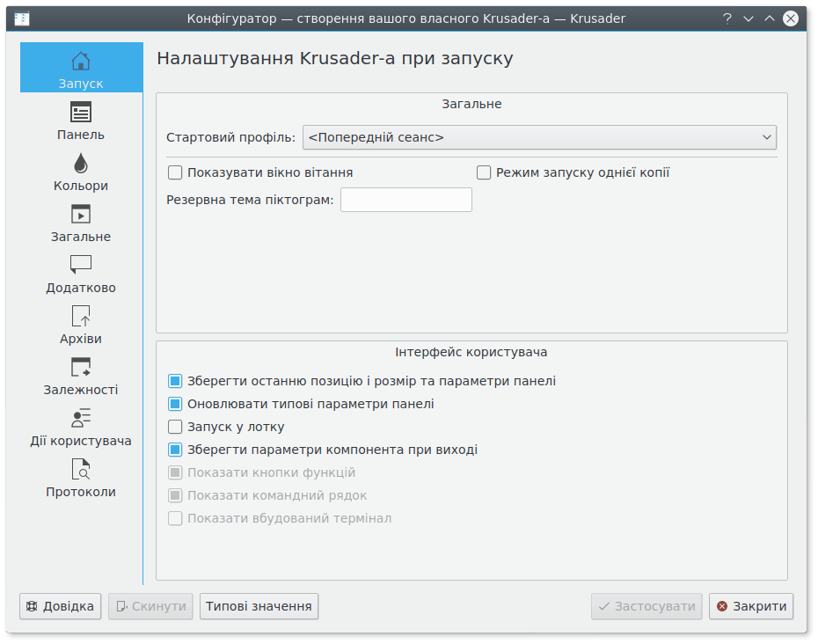Enable Показувати вікно вітання checkbox
The height and width of the screenshot is (644, 818).
tap(175, 173)
